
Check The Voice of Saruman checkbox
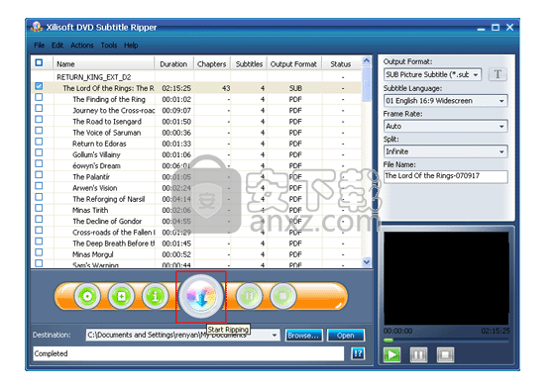point(39,131)
